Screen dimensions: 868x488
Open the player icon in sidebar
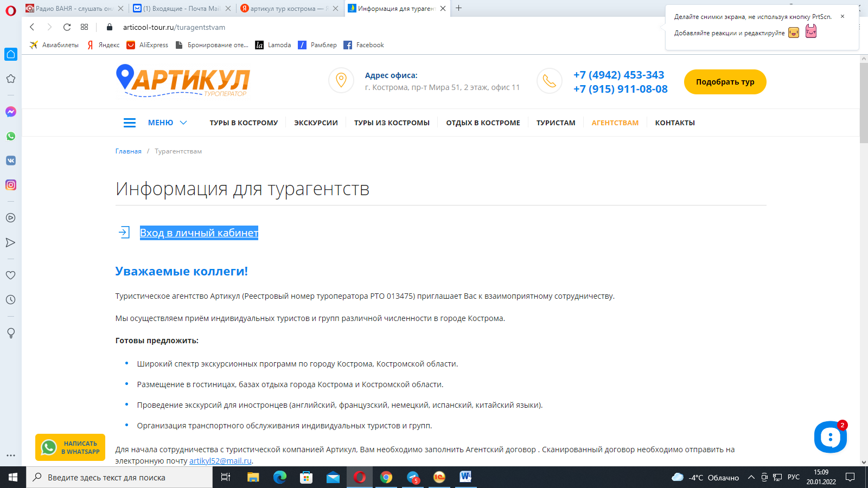coord(10,218)
